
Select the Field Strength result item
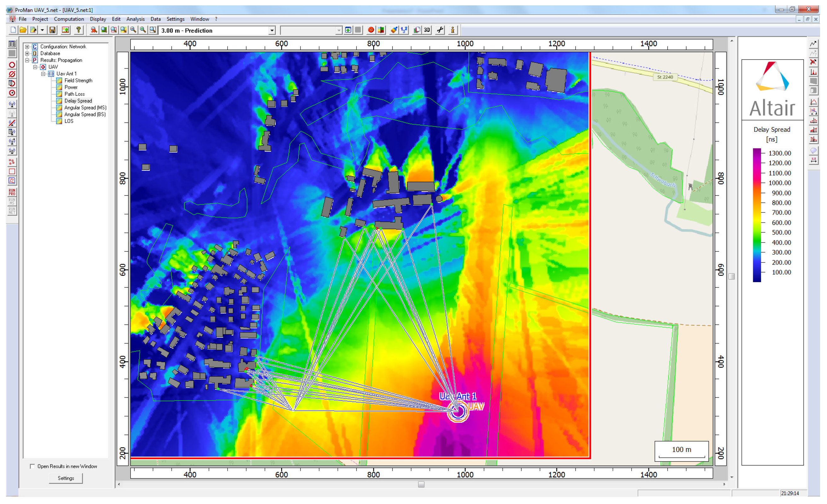click(x=78, y=80)
